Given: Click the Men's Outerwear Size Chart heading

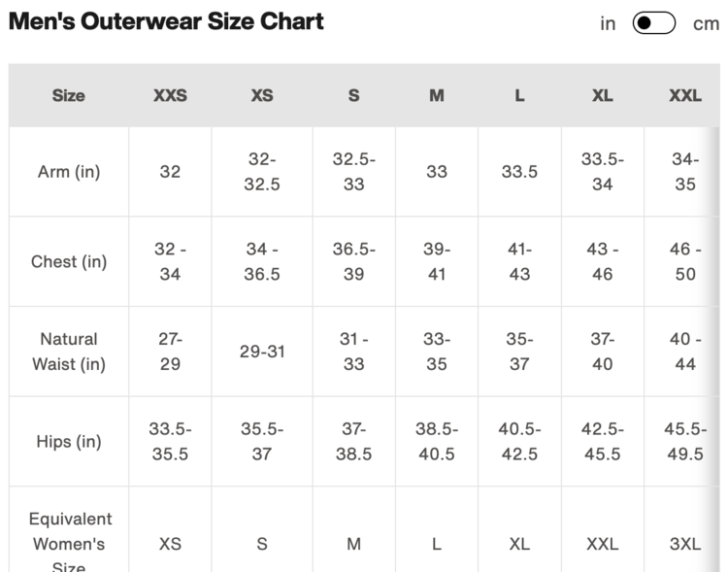Looking at the screenshot, I should pos(166,21).
